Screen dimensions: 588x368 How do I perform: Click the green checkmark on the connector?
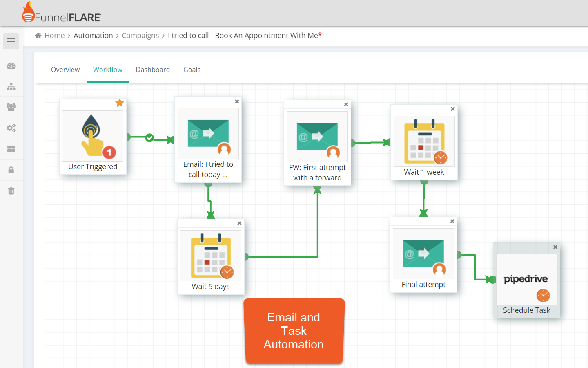[149, 138]
